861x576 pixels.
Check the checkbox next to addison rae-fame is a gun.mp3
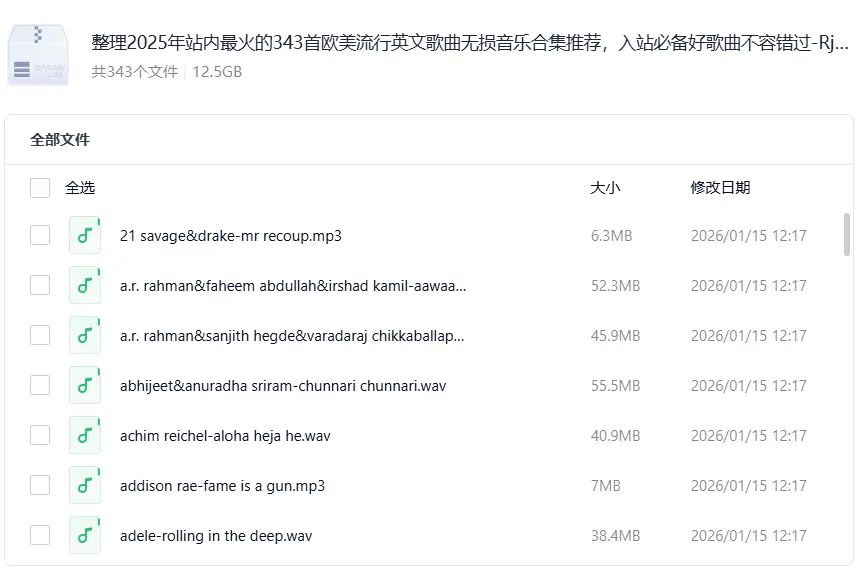[x=40, y=485]
